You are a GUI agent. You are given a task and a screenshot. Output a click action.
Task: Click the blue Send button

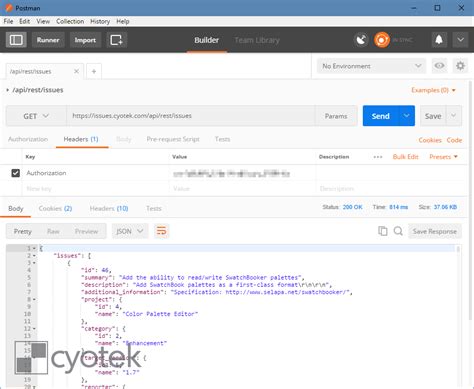coord(380,116)
